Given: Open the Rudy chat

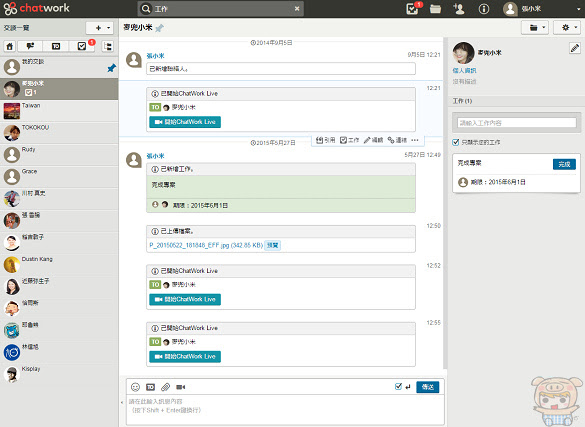Looking at the screenshot, I should point(59,155).
